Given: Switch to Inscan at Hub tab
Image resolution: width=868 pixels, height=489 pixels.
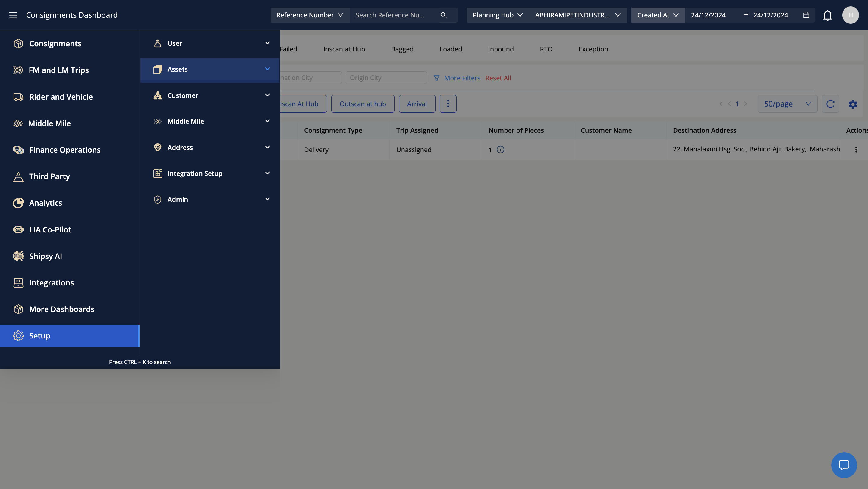Looking at the screenshot, I should click(344, 49).
